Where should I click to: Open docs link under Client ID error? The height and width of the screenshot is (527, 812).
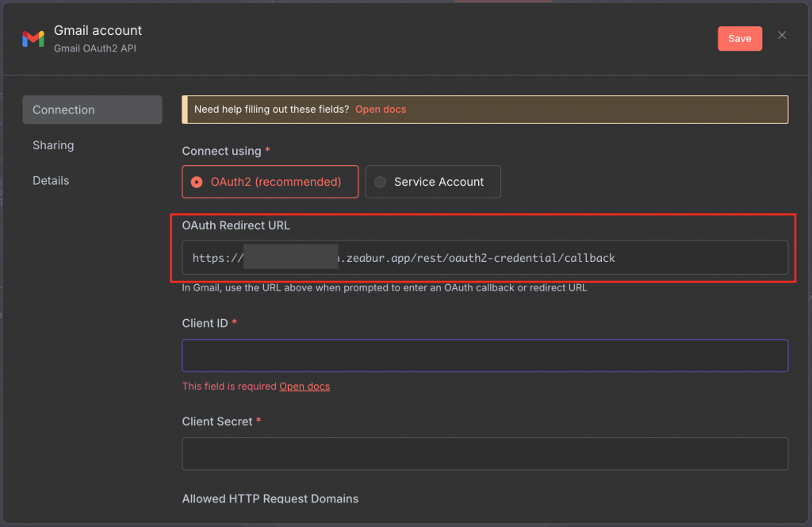tap(304, 386)
